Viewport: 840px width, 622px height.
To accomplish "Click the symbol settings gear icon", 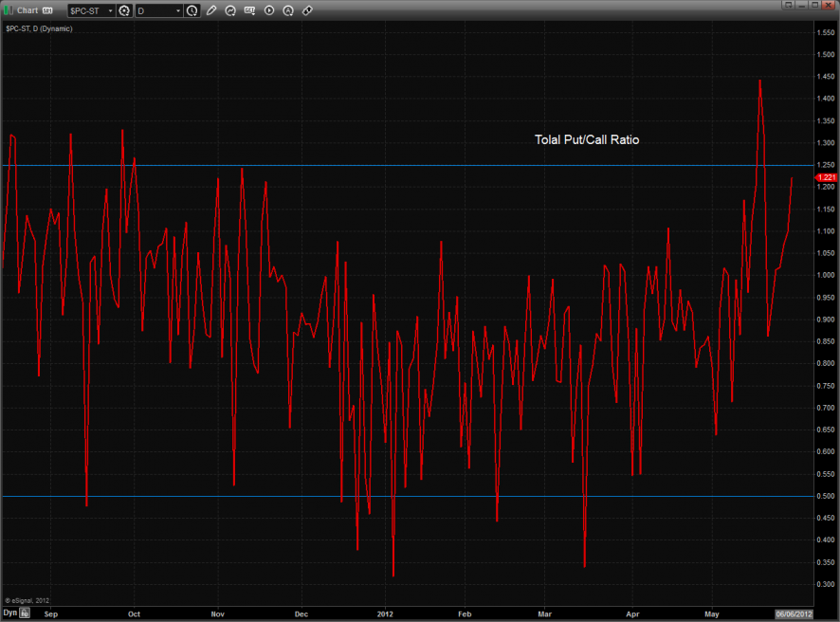I will [124, 10].
